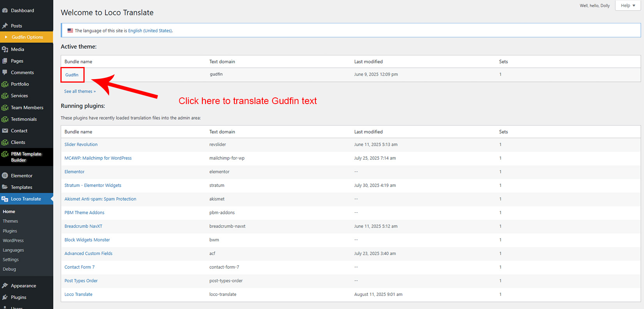Image resolution: width=644 pixels, height=309 pixels.
Task: Click the Elementor logo icon
Action: click(5, 176)
